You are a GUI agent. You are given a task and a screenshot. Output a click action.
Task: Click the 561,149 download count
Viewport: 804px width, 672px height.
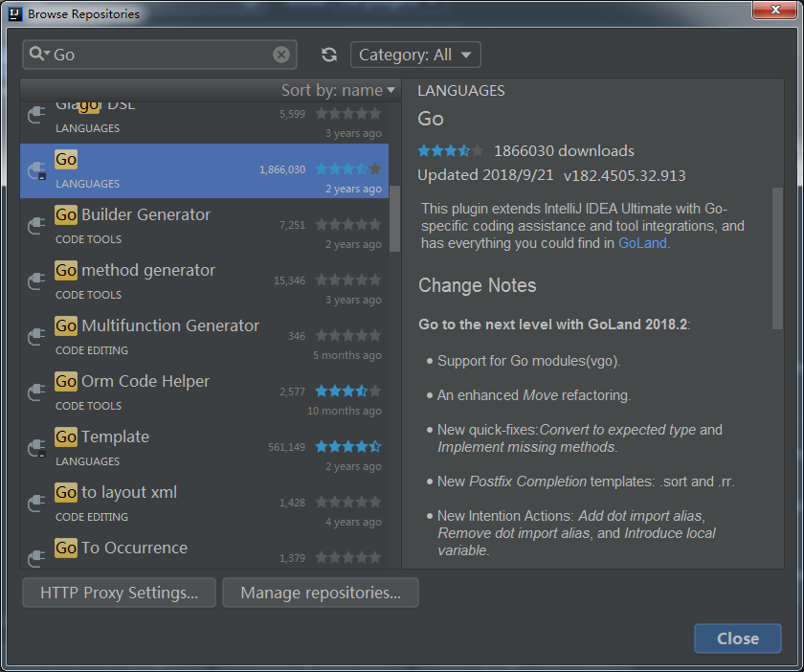(286, 447)
